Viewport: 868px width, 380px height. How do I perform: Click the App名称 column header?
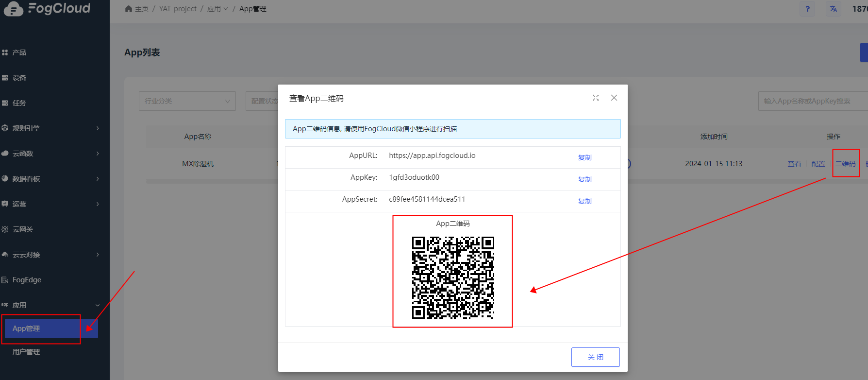click(x=198, y=137)
